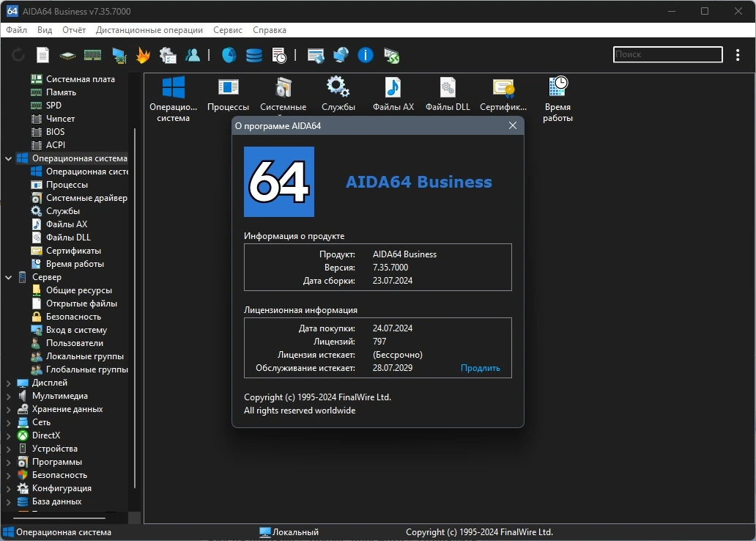Viewport: 756px width, 541px height.
Task: Expand the DirectX tree node
Action: tap(8, 435)
